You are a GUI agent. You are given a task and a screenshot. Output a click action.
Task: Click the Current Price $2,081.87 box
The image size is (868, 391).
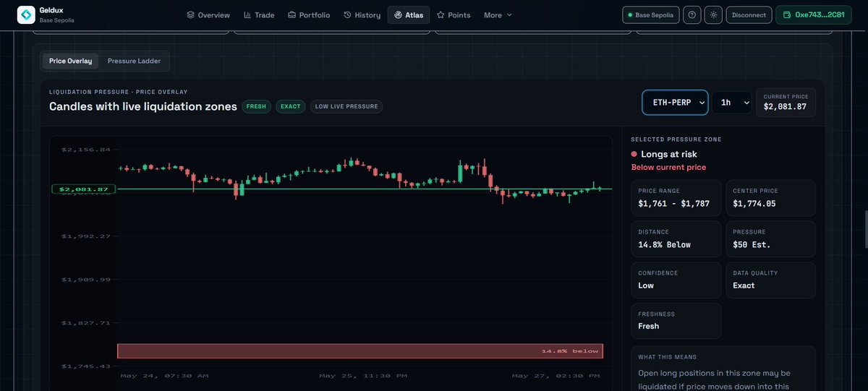pos(786,103)
